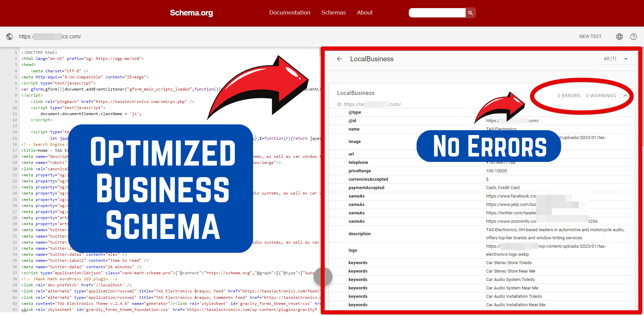Screen dimensions: 644x316
Task: Click the Rank Math SEO plugin comment line
Action: [69, 279]
